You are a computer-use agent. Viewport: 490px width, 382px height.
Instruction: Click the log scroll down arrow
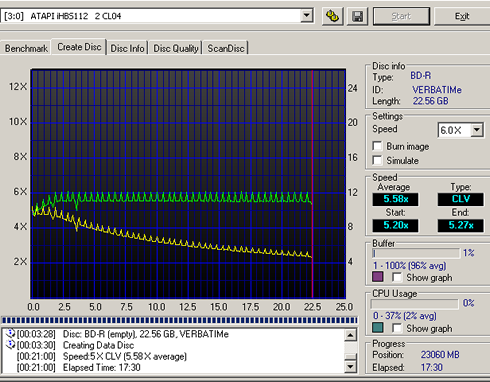pos(350,367)
